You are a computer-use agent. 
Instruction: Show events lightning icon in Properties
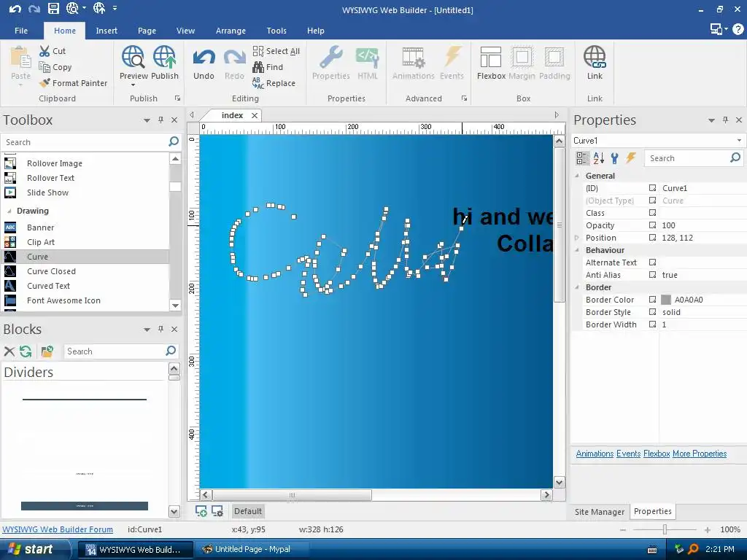(x=631, y=158)
